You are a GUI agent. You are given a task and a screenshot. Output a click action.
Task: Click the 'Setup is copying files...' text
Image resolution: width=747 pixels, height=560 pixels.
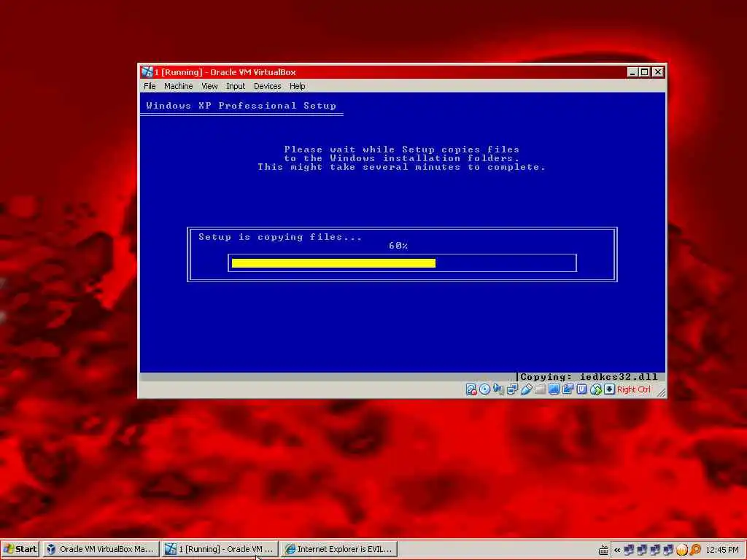click(x=280, y=237)
